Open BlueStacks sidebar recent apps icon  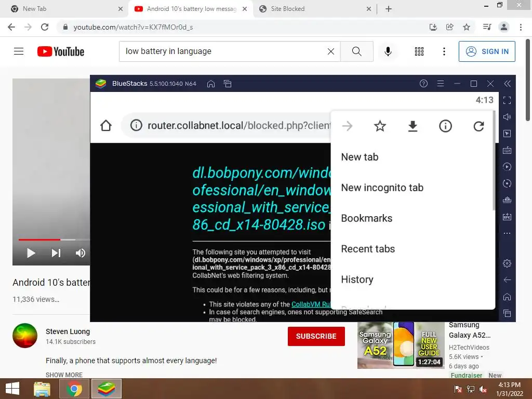coord(507,313)
